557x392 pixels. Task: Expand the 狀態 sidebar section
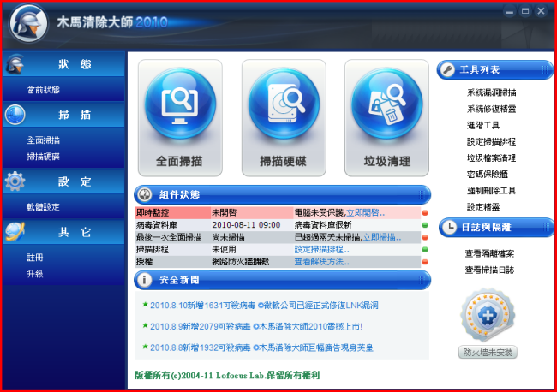point(63,65)
